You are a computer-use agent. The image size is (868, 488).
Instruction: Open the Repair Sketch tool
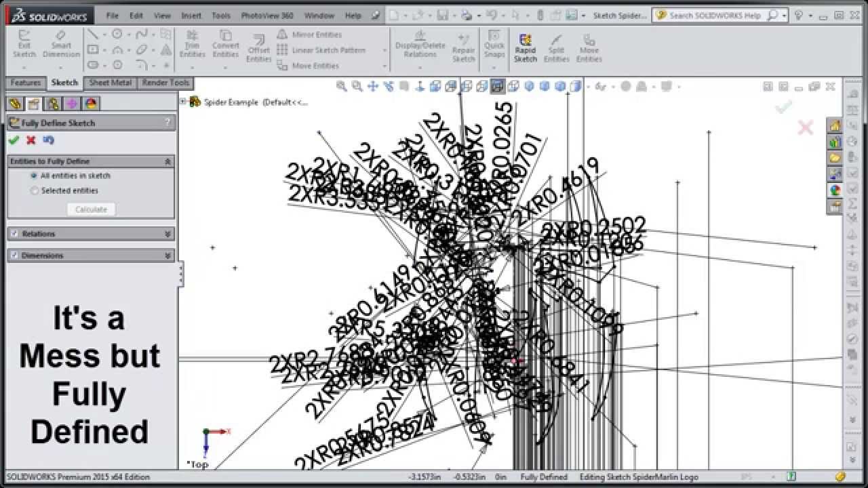[464, 46]
